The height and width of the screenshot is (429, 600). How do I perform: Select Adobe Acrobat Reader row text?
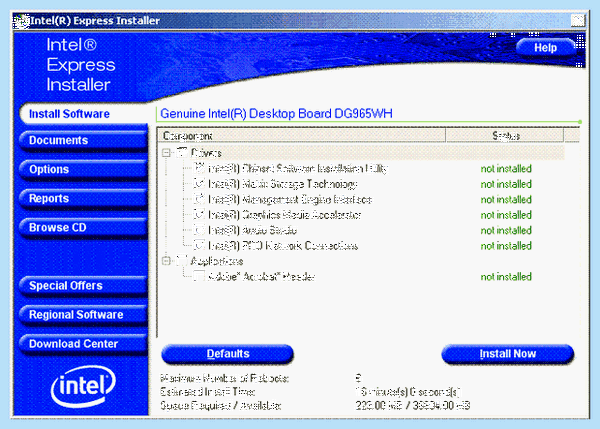(261, 276)
